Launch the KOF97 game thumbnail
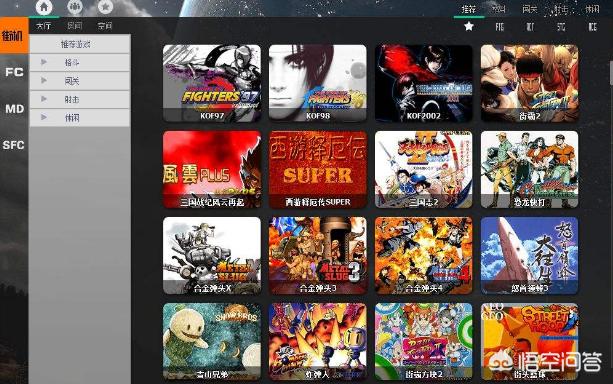Screen dimensions: 613x384 (212, 83)
